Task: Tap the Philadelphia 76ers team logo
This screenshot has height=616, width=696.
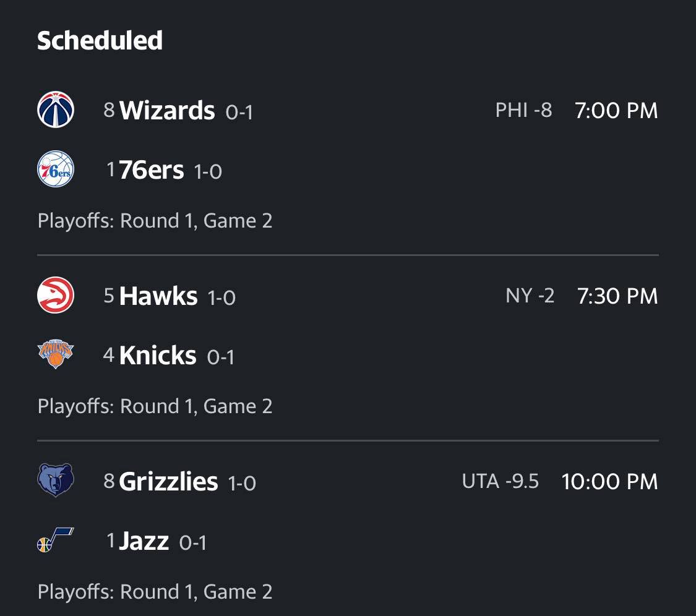Action: pos(56,169)
